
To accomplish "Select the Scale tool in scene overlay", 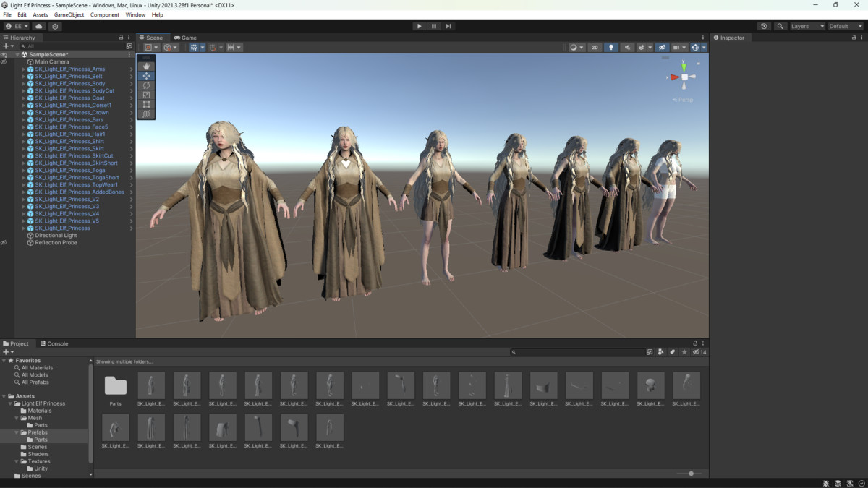I will point(146,95).
